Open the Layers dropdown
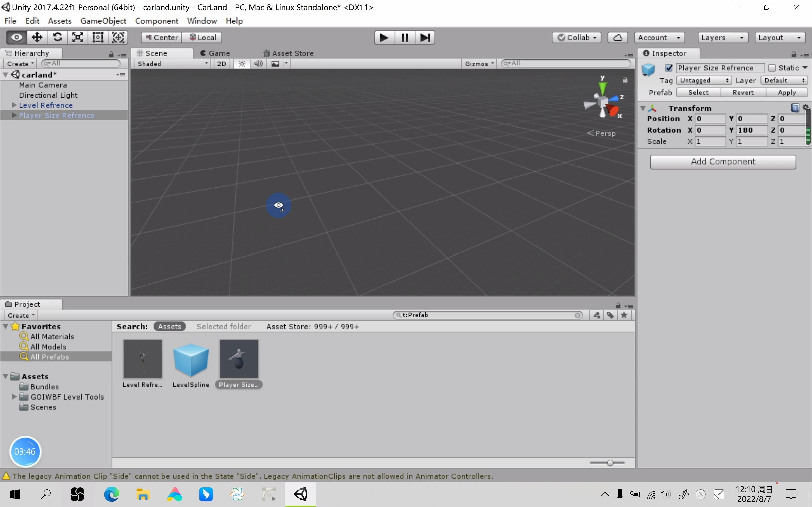Screen dimensions: 812x507 tap(722, 38)
